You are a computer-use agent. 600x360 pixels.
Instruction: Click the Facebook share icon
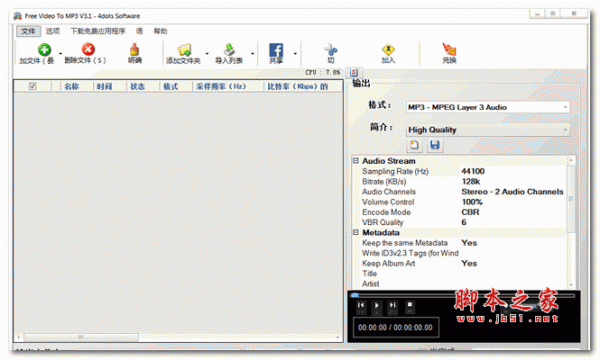(276, 50)
